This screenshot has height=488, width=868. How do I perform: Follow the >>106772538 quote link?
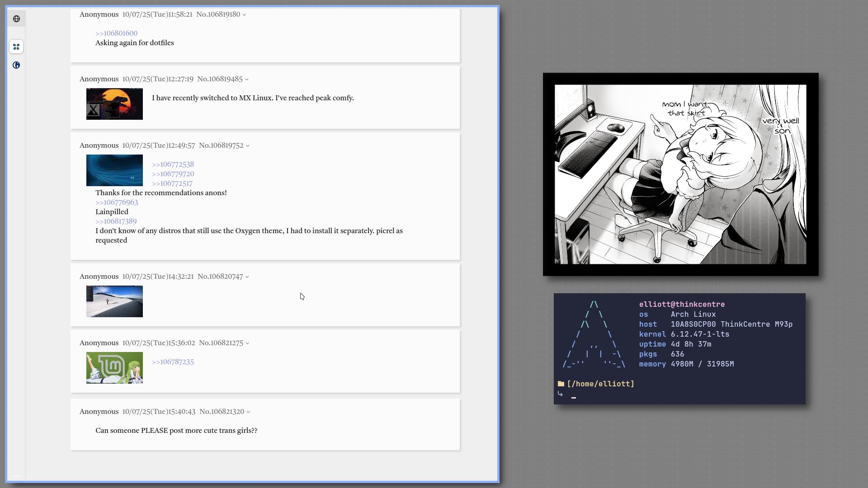tap(173, 164)
